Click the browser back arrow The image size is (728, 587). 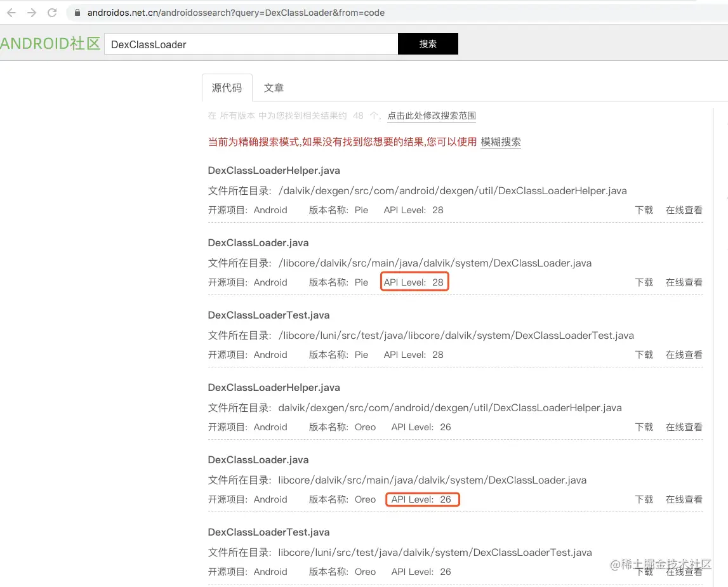click(x=11, y=13)
